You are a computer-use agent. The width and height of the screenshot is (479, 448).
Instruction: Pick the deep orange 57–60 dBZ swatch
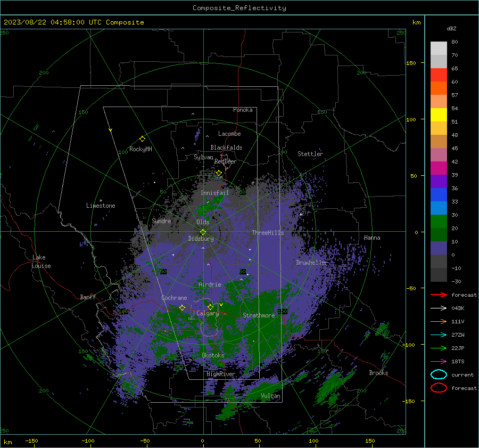[439, 88]
